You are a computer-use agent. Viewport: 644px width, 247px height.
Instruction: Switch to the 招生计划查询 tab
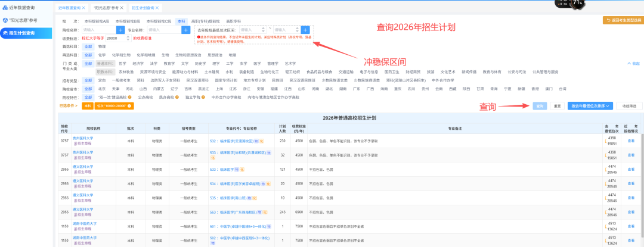(x=143, y=8)
